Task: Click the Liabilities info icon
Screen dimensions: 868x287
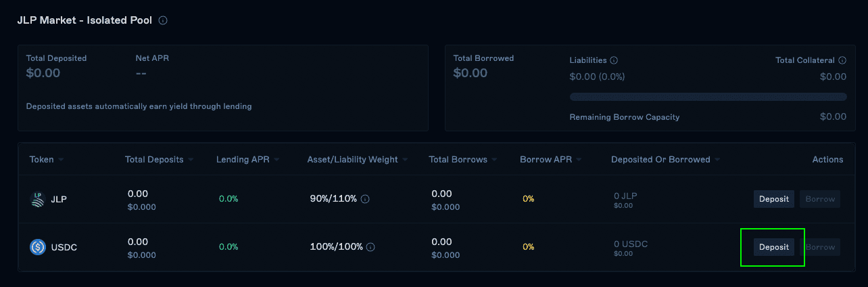Action: 614,60
